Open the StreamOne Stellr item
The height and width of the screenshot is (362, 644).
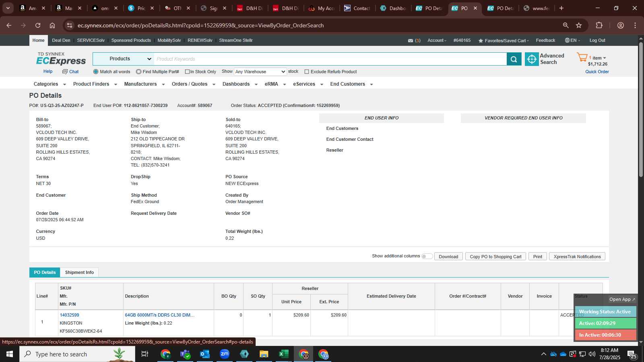click(x=236, y=40)
